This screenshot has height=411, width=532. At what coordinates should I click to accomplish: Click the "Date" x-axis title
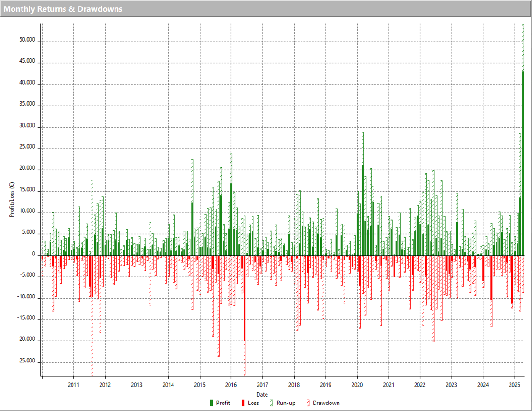[262, 395]
